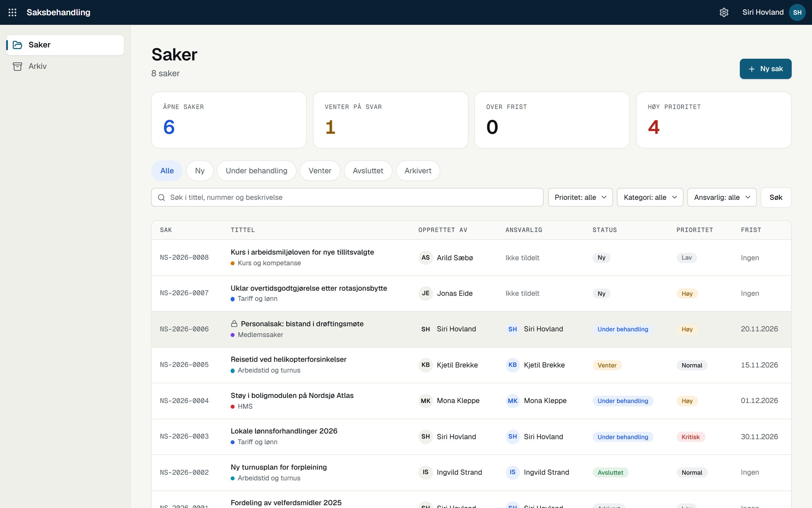Click the frist date 01.12.2026
This screenshot has width=812, height=508.
pyautogui.click(x=760, y=401)
